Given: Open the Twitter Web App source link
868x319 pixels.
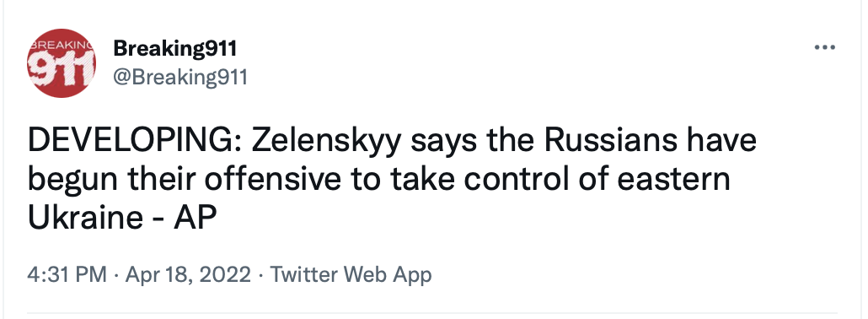Looking at the screenshot, I should coord(351,274).
